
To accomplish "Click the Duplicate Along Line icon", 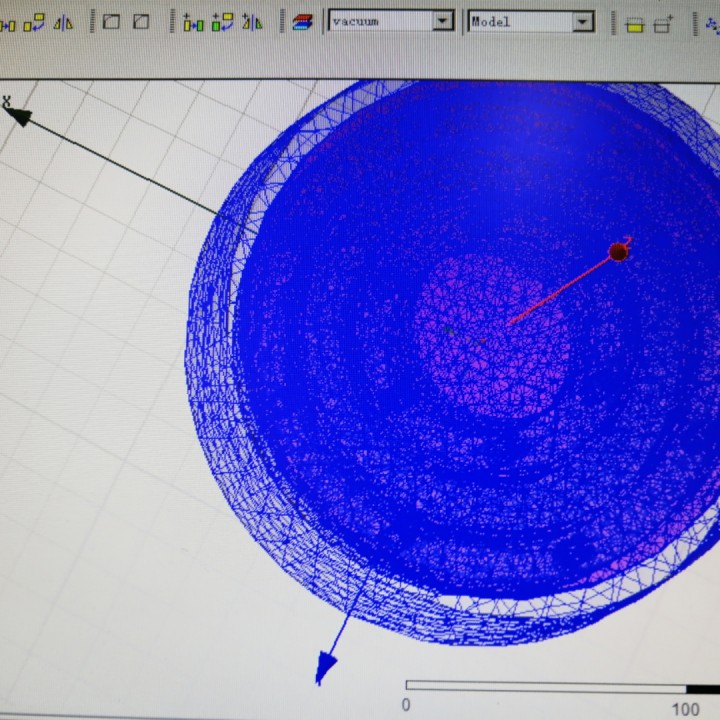I will tap(193, 22).
